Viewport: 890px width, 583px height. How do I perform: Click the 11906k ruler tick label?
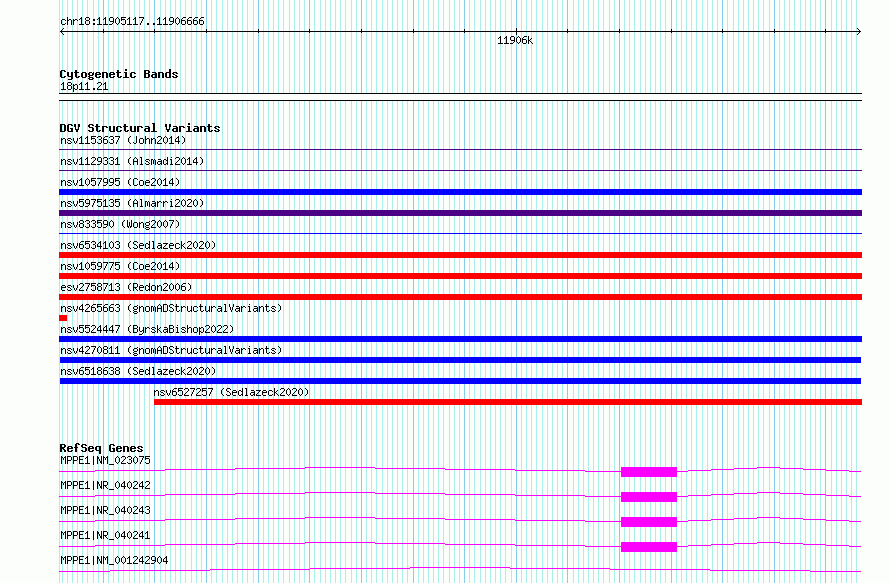pyautogui.click(x=515, y=40)
